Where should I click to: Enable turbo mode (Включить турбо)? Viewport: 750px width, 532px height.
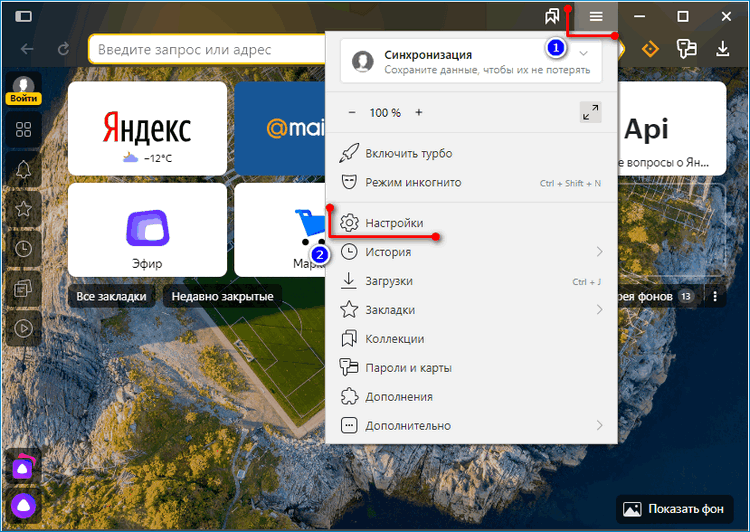coord(408,154)
